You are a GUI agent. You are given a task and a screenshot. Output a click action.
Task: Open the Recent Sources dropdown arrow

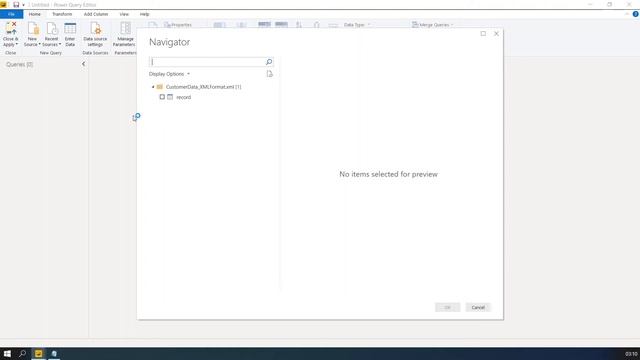tap(60, 44)
